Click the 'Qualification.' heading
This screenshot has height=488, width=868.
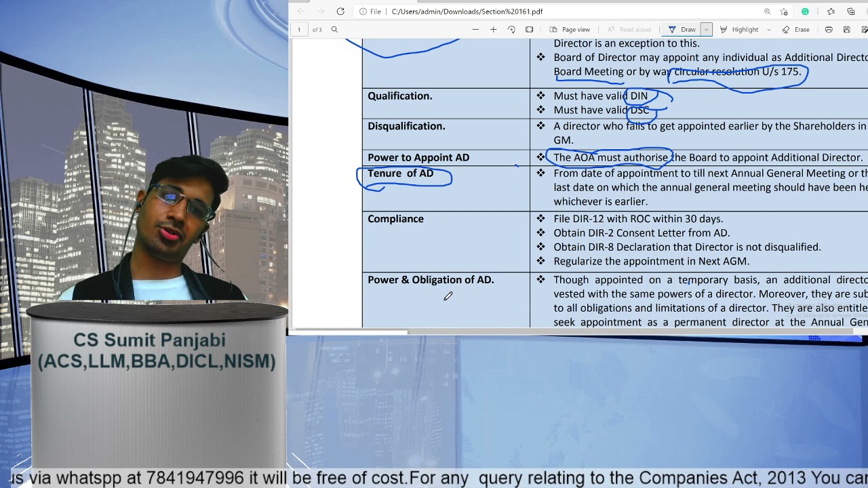click(x=399, y=96)
